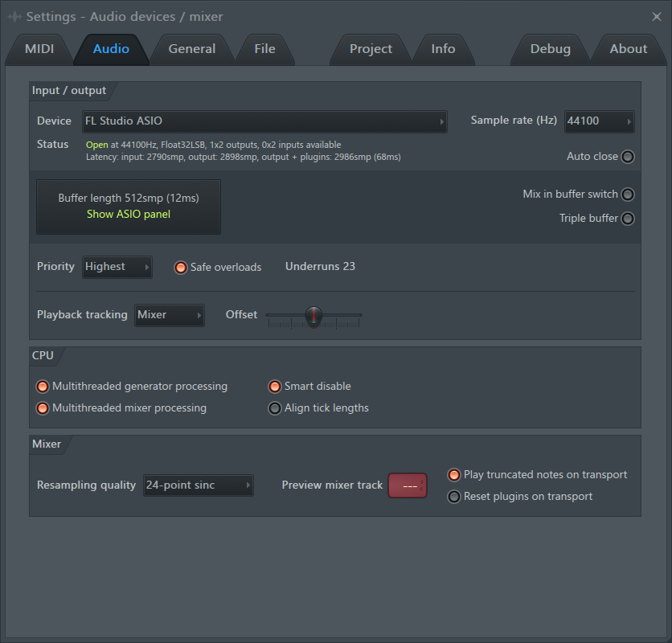Expand the Priority Highest dropdown

pos(117,267)
